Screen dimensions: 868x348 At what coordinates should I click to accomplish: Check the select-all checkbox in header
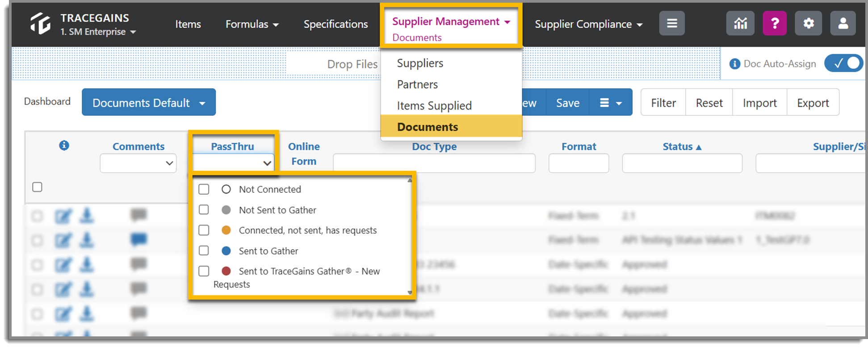38,187
